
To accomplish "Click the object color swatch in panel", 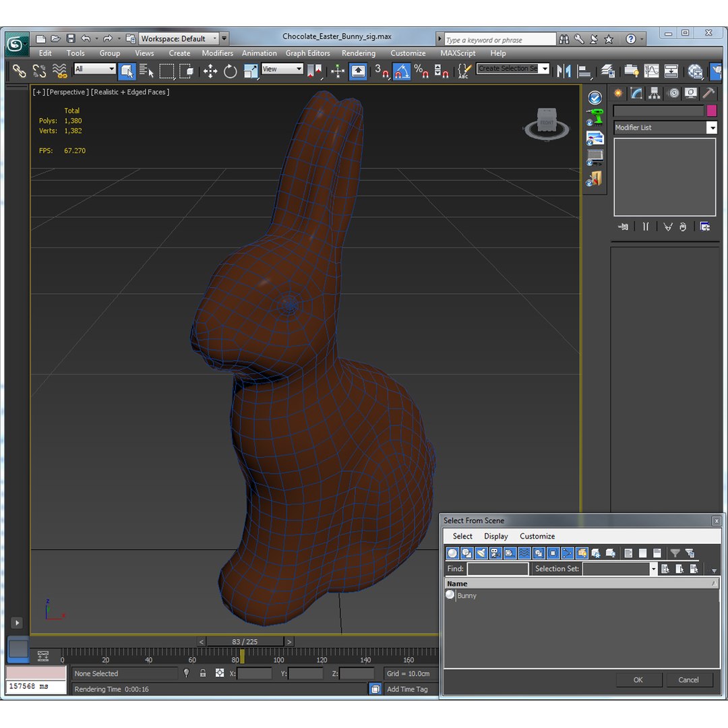I will point(711,111).
